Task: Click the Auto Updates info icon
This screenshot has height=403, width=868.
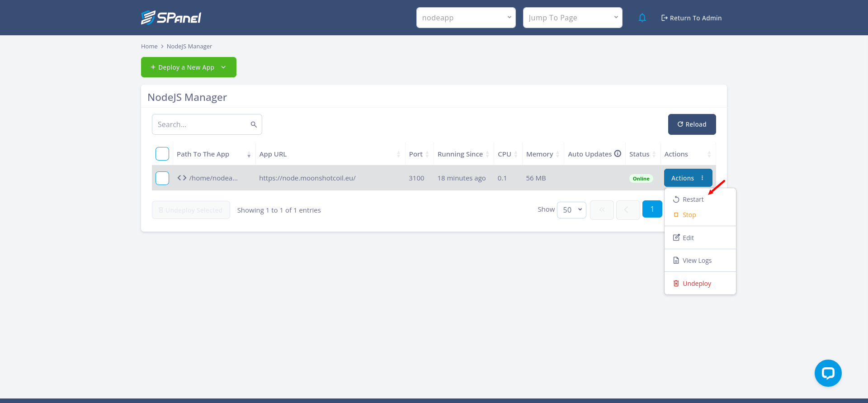Action: tap(618, 154)
